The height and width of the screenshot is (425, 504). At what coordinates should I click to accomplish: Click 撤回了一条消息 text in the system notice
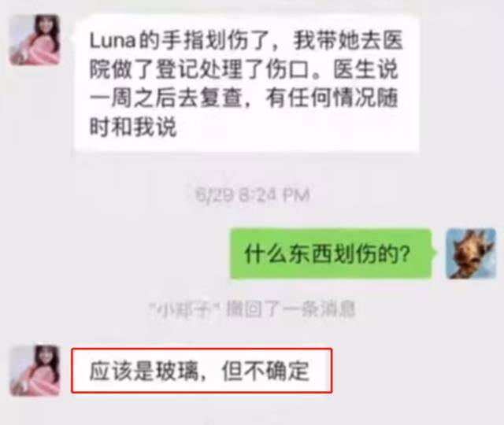point(291,309)
